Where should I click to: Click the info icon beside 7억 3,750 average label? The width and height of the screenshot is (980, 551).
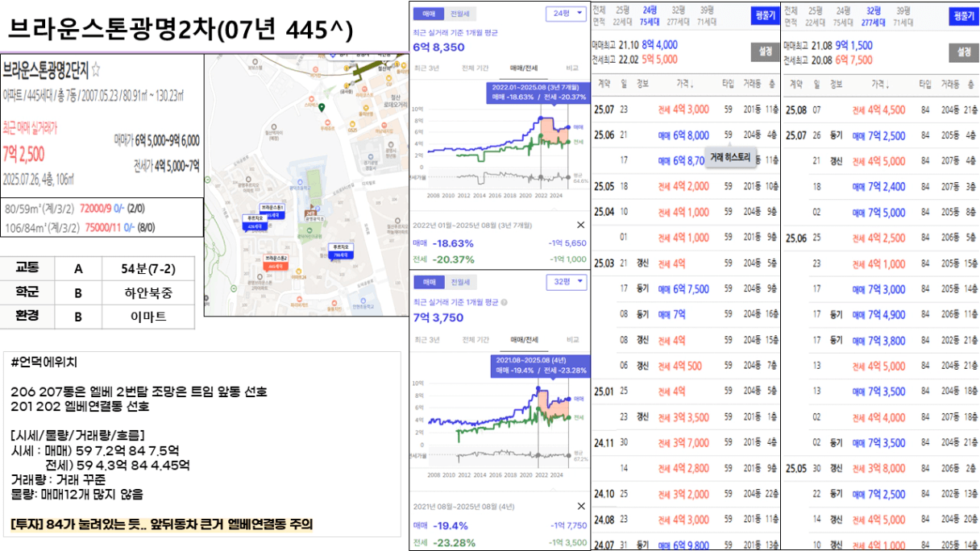[x=505, y=303]
